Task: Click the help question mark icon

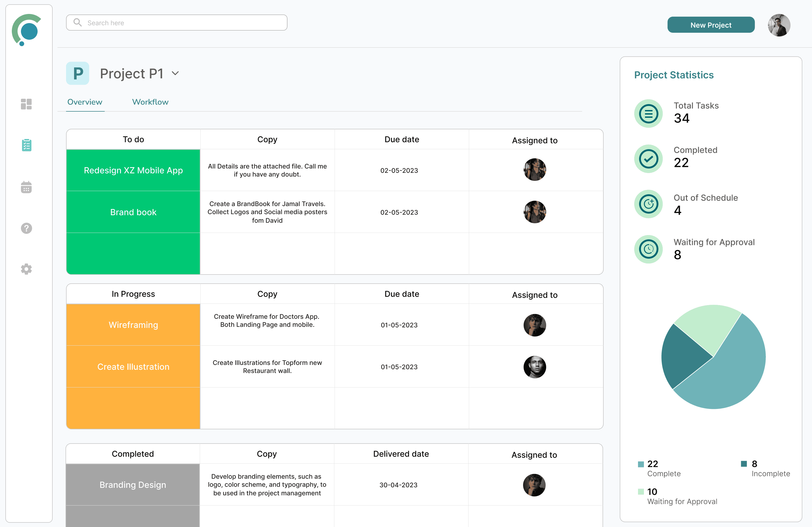Action: (26, 228)
